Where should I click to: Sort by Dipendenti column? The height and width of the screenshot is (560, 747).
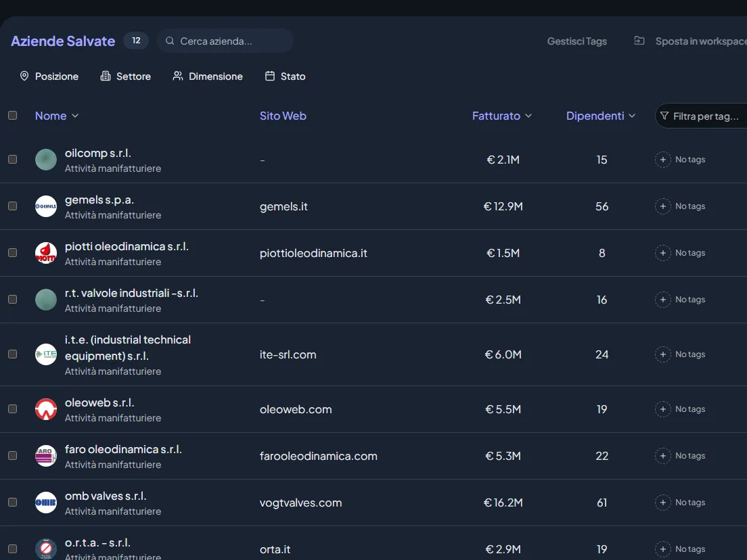point(600,116)
